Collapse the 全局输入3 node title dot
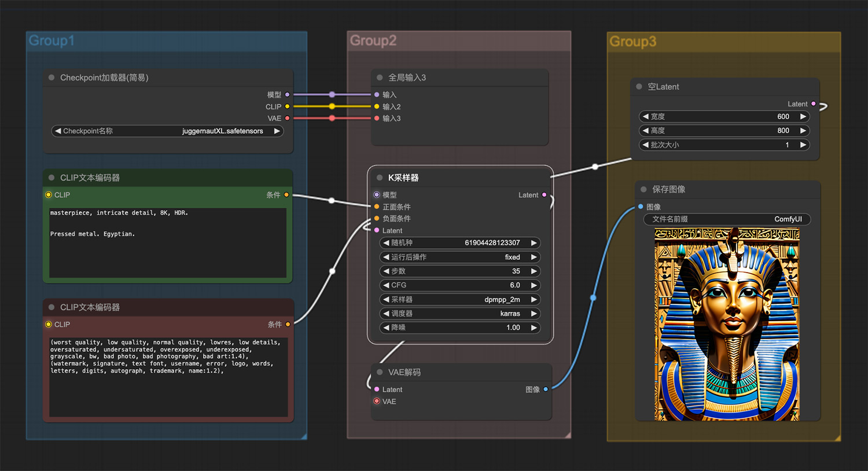This screenshot has width=868, height=471. [380, 78]
